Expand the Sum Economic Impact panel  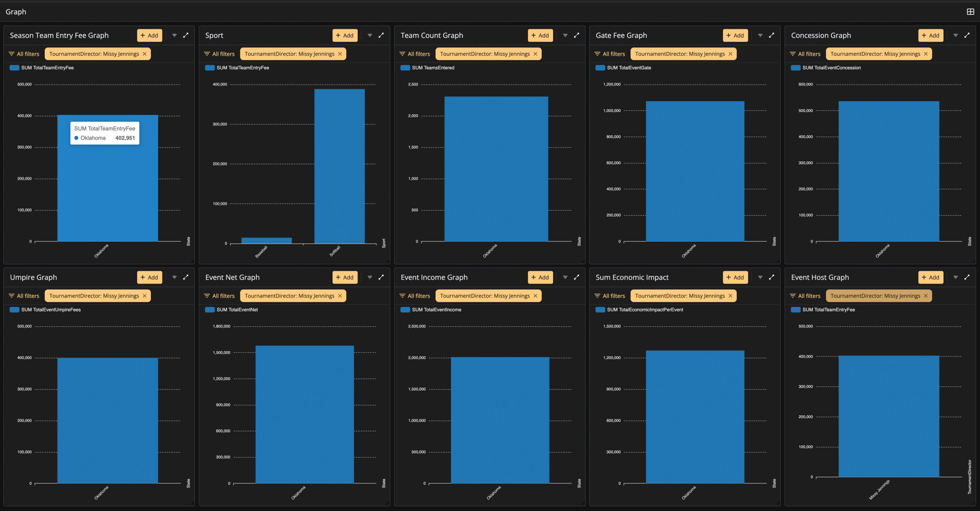tap(771, 277)
